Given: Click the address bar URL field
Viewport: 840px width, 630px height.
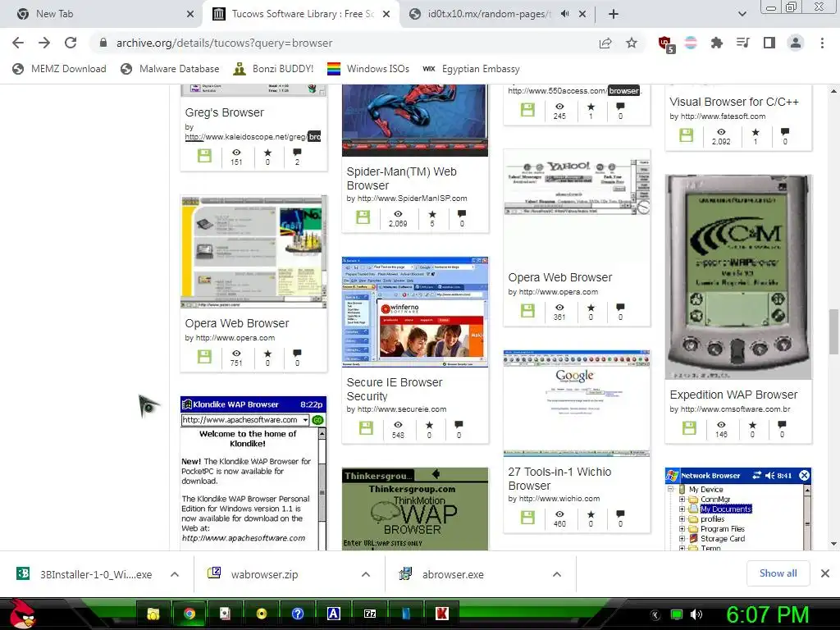Looking at the screenshot, I should (343, 43).
